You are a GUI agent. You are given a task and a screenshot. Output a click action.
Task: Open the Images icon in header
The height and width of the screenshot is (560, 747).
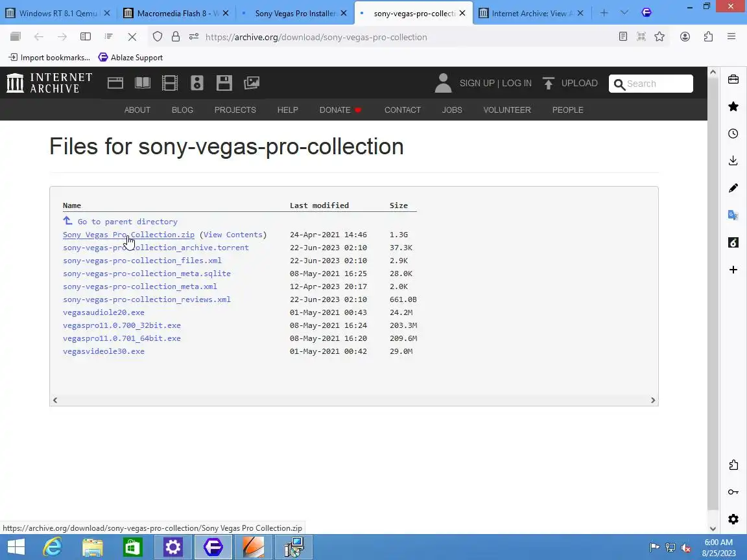pos(252,83)
